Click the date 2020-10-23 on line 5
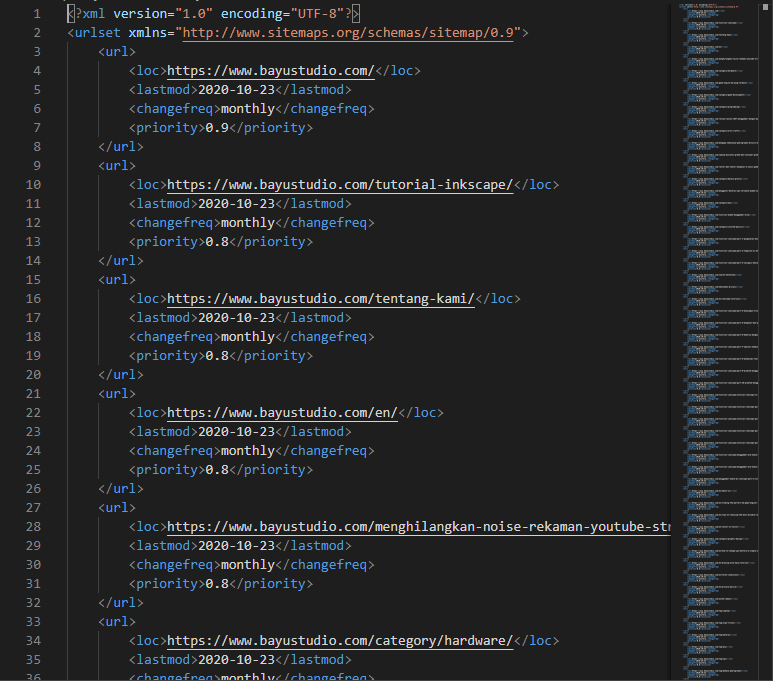 pos(237,90)
